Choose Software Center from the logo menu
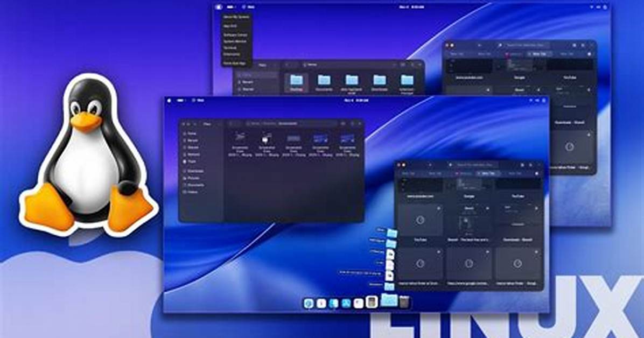This screenshot has height=338, width=644. (235, 35)
